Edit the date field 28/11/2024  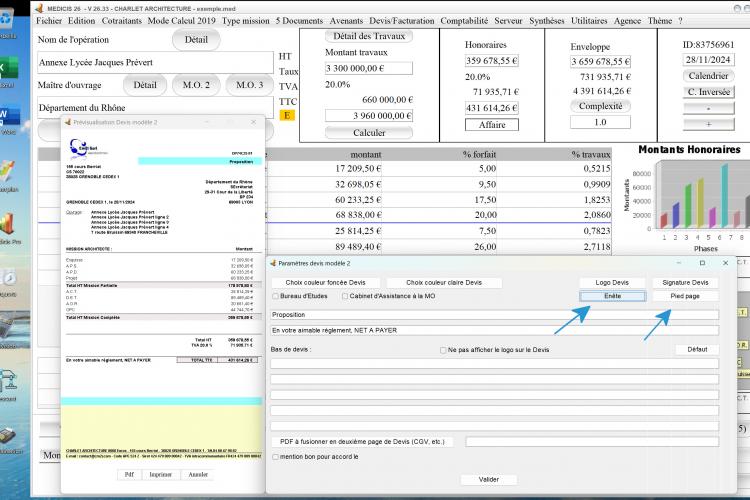(x=708, y=60)
